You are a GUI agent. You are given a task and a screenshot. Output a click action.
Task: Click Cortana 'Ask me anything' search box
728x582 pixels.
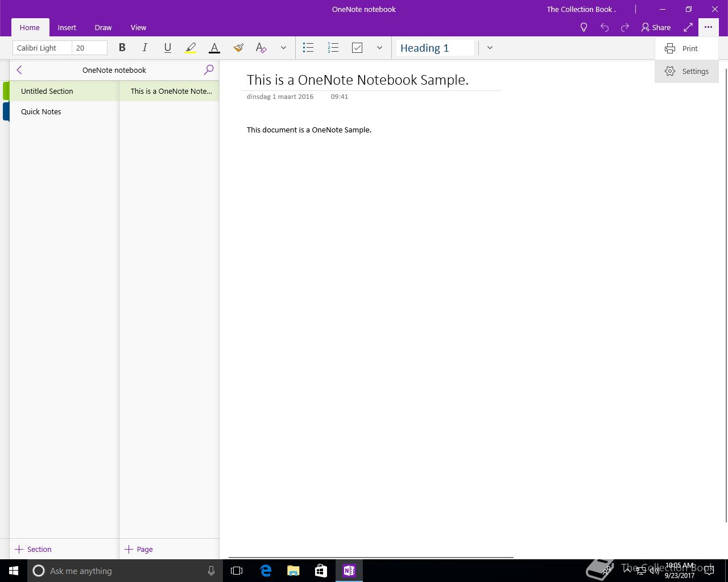pos(124,571)
